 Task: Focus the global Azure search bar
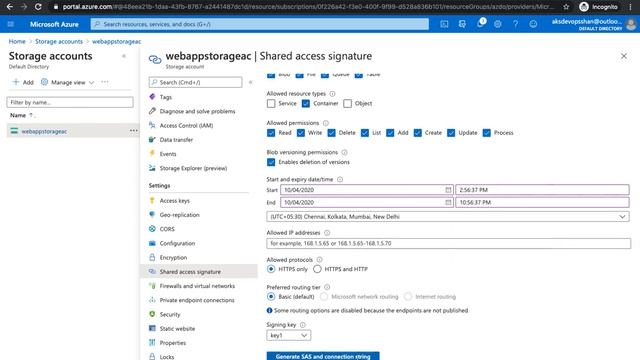coord(260,24)
